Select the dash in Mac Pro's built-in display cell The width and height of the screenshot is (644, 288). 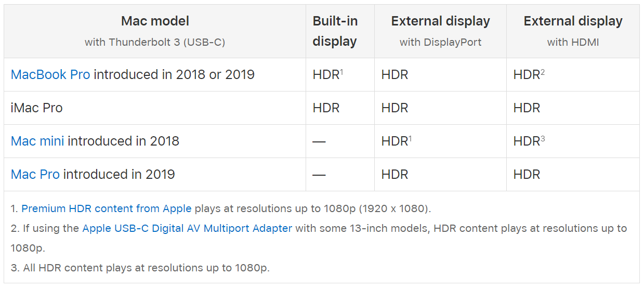(319, 175)
